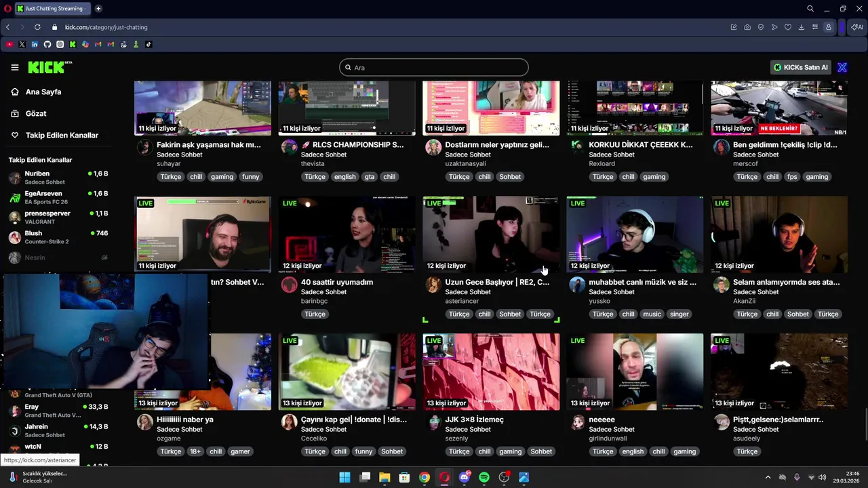
Task: Go back to the previous page
Action: coord(7,27)
